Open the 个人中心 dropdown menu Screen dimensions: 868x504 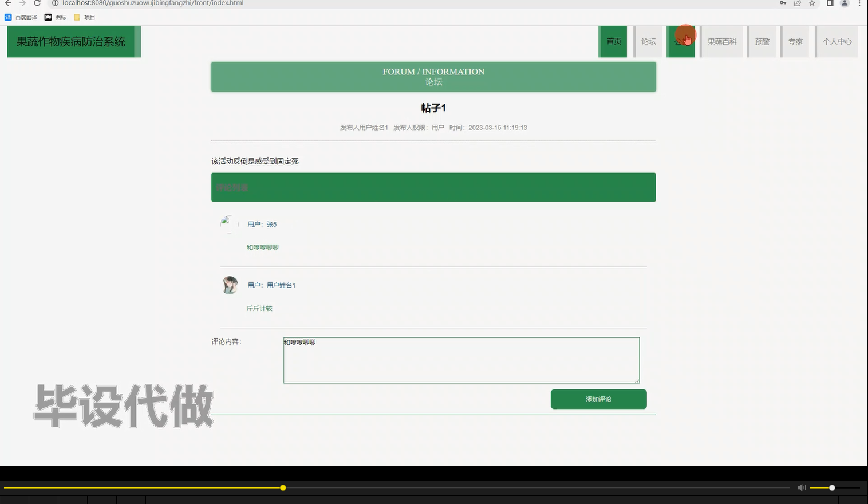pyautogui.click(x=837, y=41)
